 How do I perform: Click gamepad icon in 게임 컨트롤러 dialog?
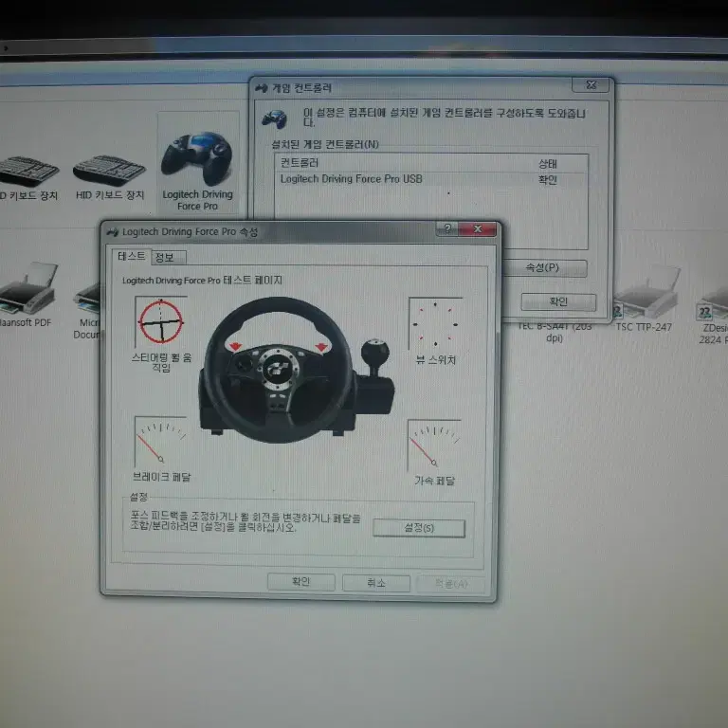pyautogui.click(x=274, y=118)
